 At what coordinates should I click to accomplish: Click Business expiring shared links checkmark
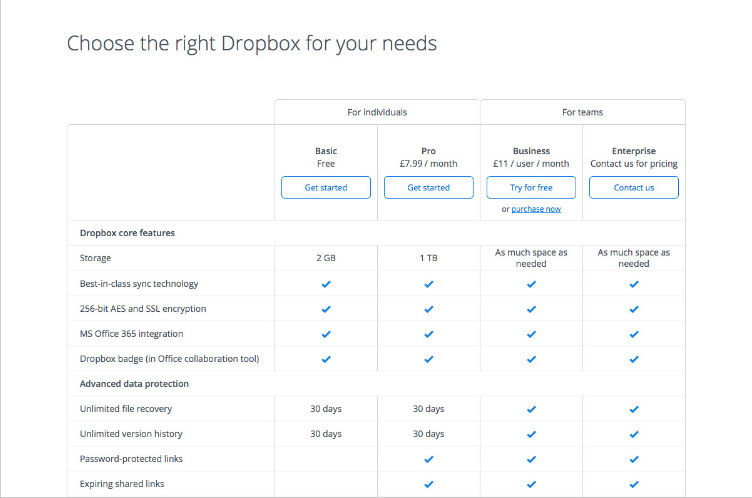(x=531, y=484)
